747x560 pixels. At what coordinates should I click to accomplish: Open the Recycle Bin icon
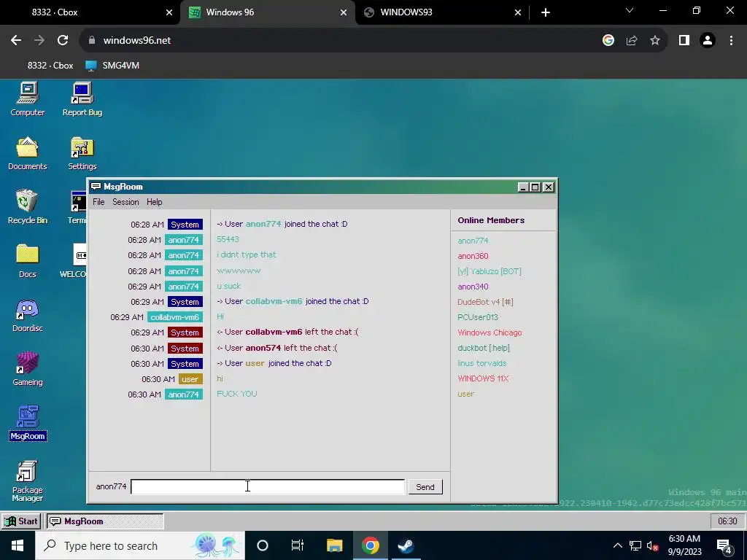point(28,207)
